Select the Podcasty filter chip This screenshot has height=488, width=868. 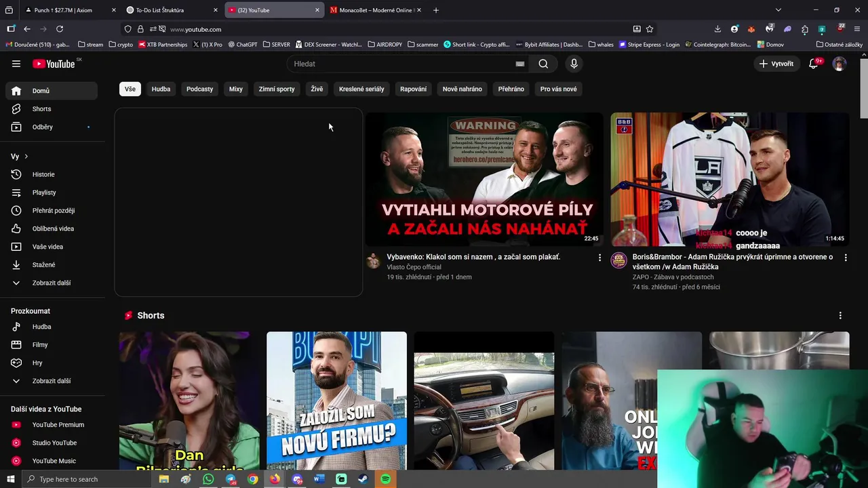(x=199, y=89)
